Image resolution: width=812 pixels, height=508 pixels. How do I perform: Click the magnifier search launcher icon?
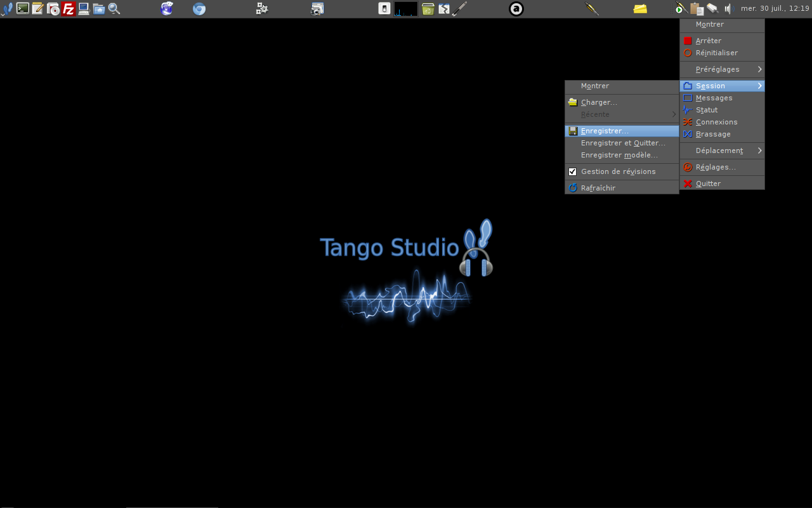tap(114, 9)
